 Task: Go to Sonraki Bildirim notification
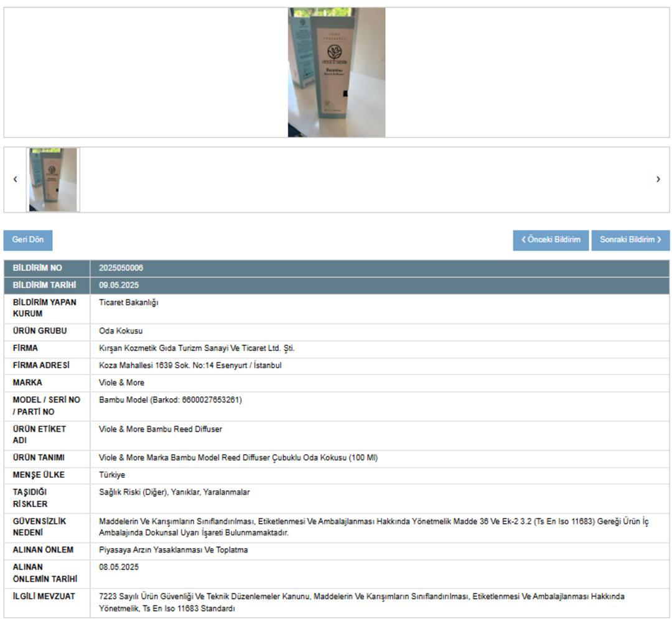coord(630,240)
